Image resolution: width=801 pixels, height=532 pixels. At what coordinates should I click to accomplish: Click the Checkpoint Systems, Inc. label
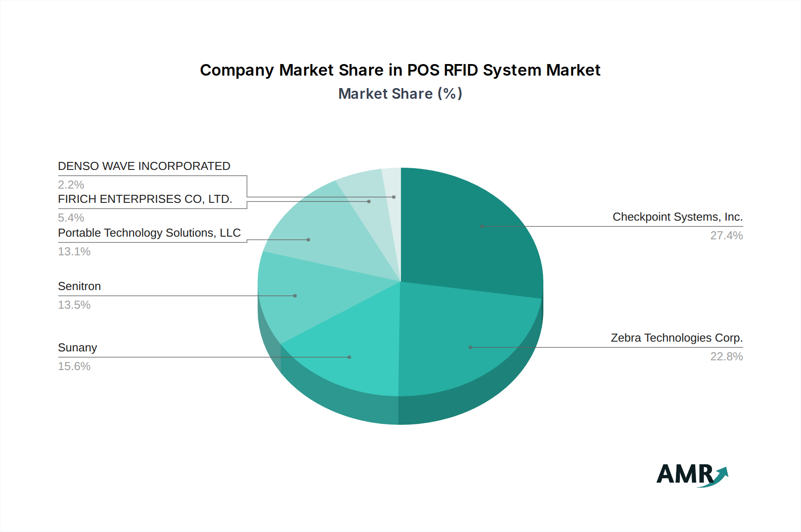coord(677,217)
